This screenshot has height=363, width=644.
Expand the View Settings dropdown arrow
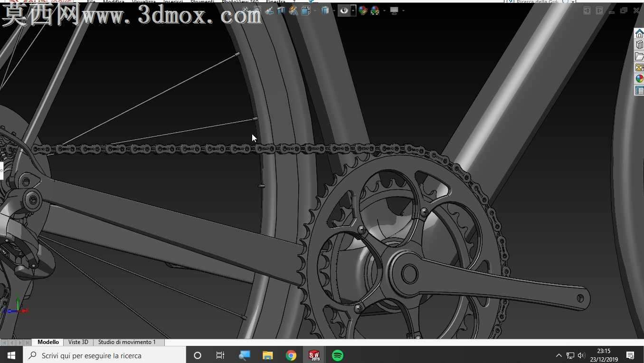403,10
